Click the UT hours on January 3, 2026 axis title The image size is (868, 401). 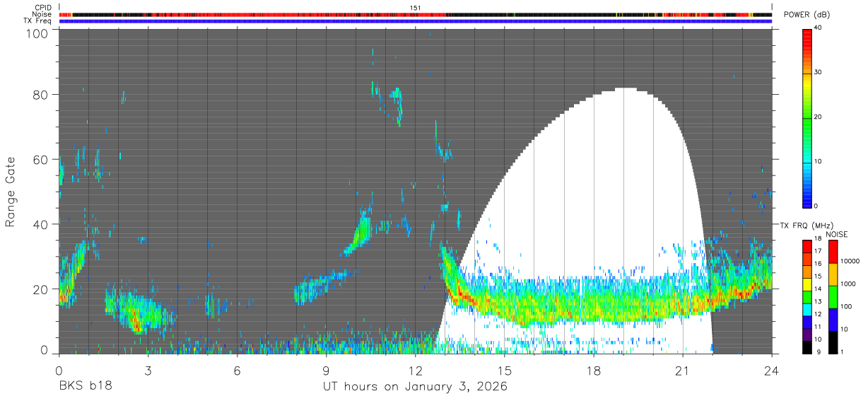415,386
